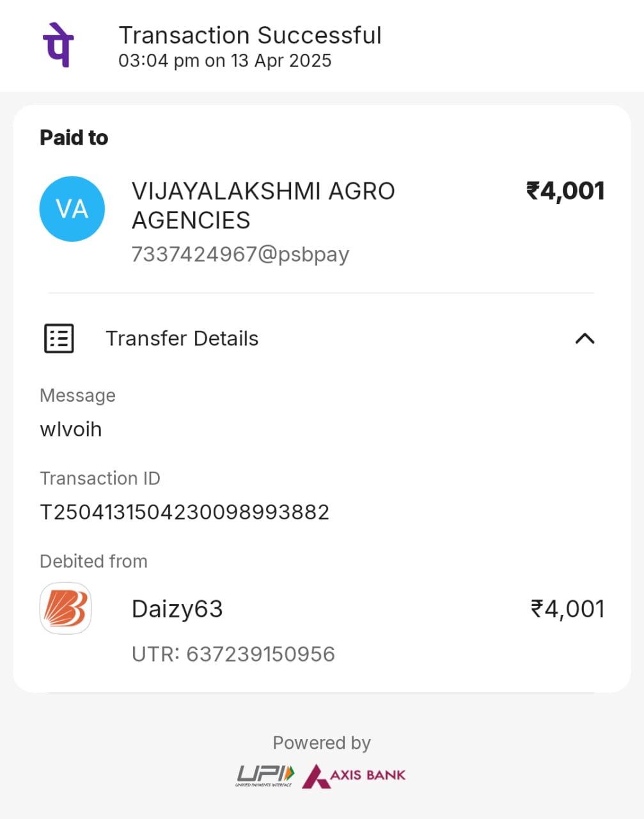
Task: Tap the VA recipient avatar
Action: pyautogui.click(x=72, y=209)
